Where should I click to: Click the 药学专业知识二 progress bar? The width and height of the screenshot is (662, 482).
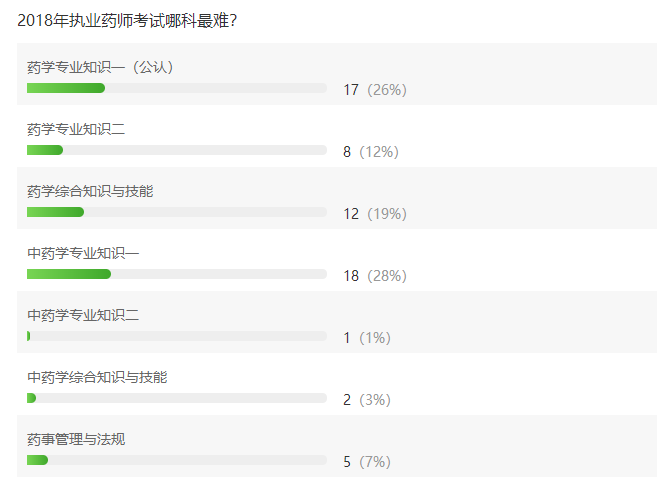point(177,150)
